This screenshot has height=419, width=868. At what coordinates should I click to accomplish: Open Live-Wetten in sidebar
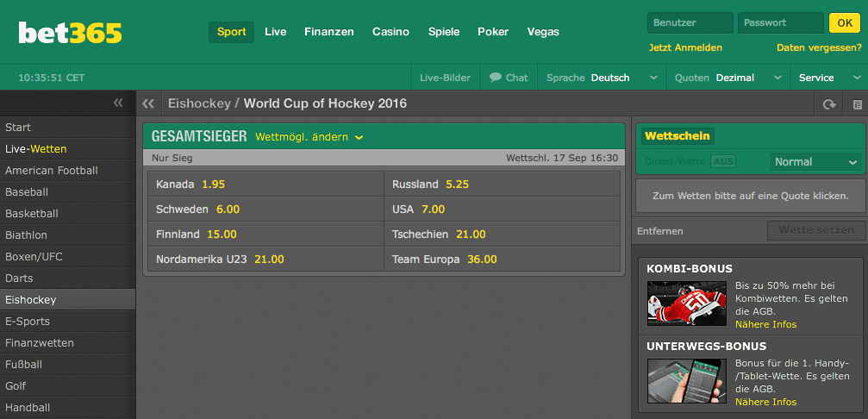click(67, 149)
